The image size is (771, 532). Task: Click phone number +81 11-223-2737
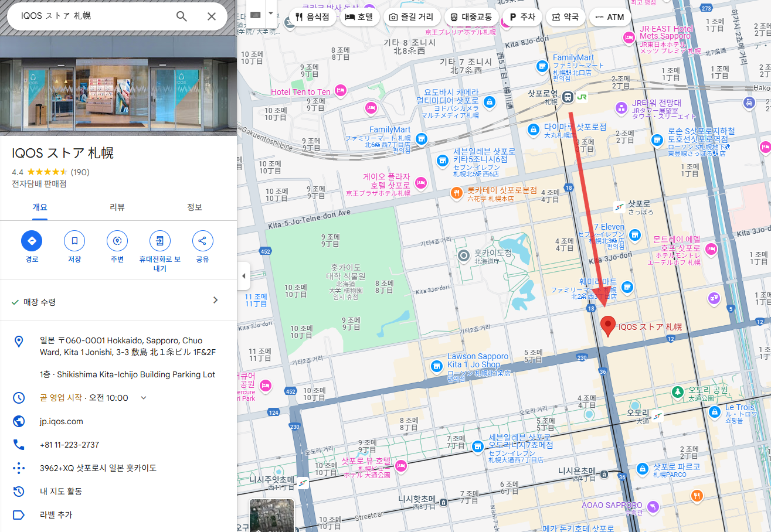pos(69,445)
